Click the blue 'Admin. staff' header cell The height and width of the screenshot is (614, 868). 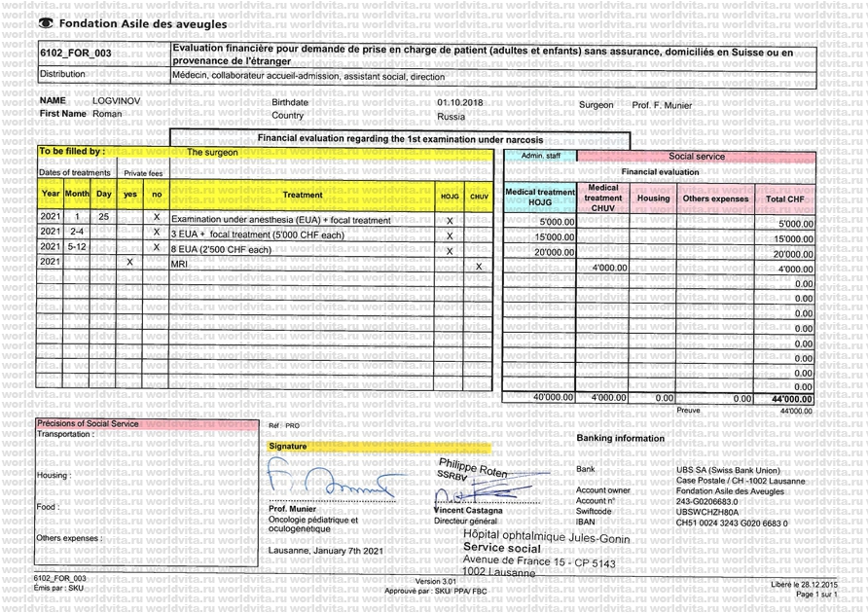pos(540,156)
